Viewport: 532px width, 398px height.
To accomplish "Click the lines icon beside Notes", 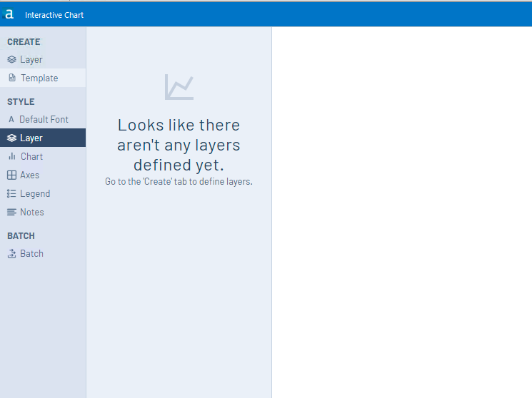I will 11,213.
